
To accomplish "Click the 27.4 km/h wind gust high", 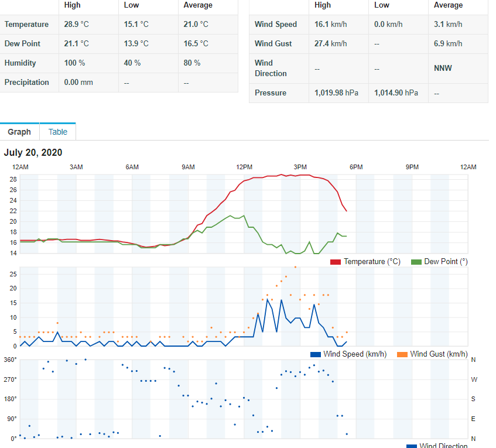I will [x=330, y=44].
